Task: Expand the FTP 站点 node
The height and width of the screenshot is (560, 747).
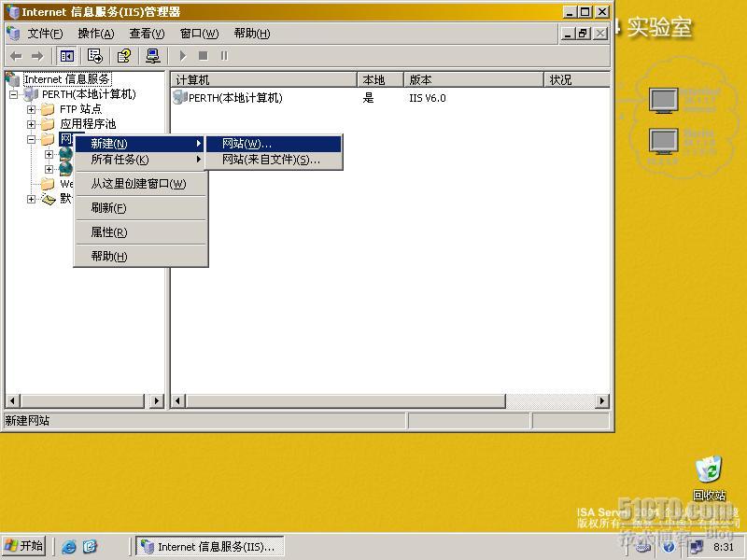Action: coord(32,109)
